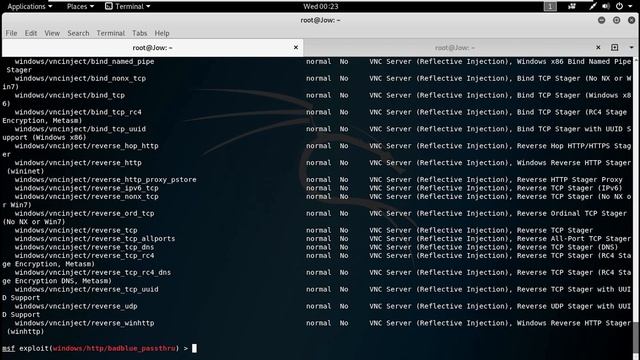
Task: Click windows/vncinject/reverse_hop_http
Action: [87, 146]
